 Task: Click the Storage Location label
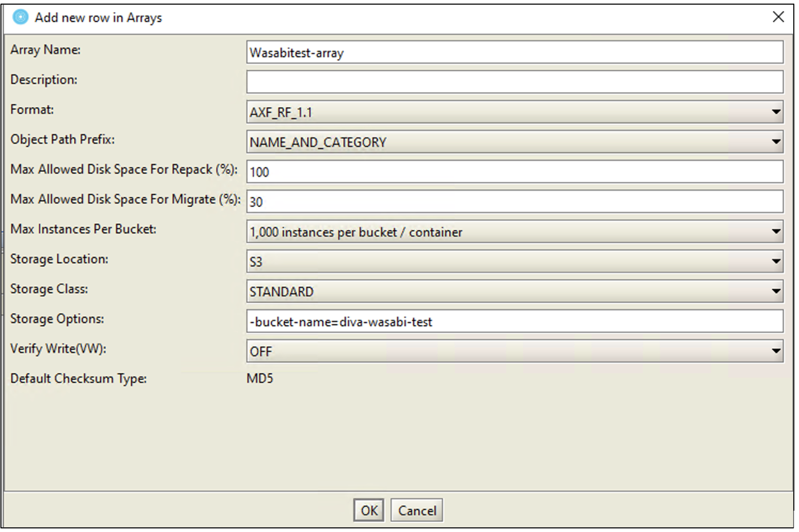(x=59, y=259)
